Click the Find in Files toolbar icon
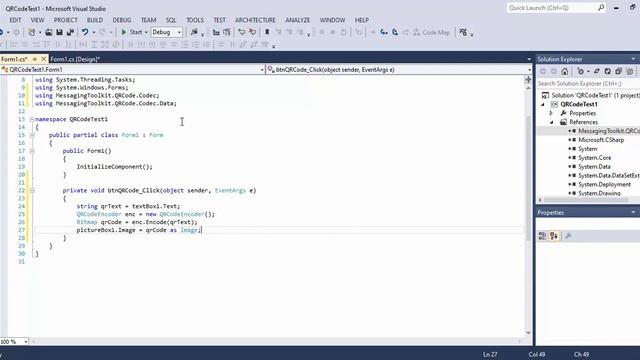This screenshot has width=640, height=360. [194, 32]
